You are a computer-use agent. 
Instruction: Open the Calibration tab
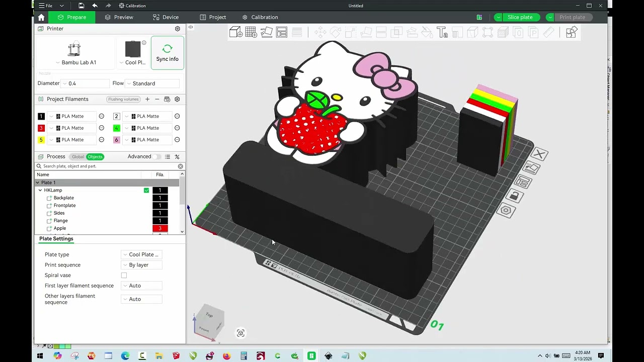tap(260, 17)
